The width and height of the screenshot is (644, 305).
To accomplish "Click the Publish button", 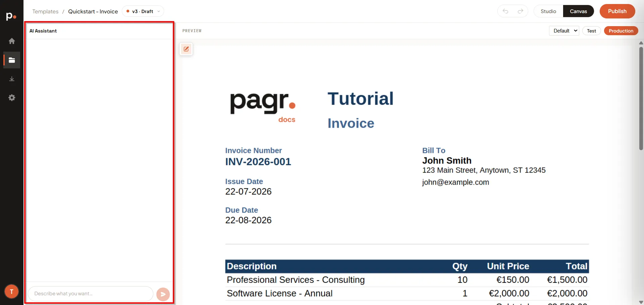I will point(617,11).
